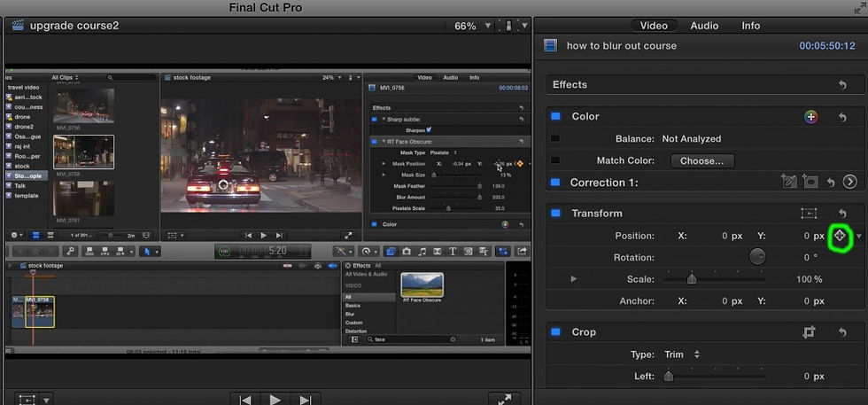Switch to the Audio tab in the outer inspector
Screen dimensions: 868x405
coord(704,26)
